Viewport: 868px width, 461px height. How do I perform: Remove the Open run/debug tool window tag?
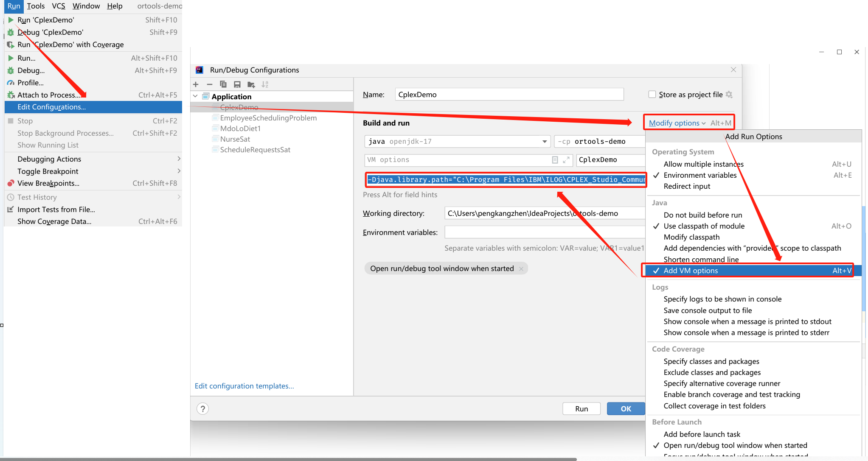pos(521,269)
